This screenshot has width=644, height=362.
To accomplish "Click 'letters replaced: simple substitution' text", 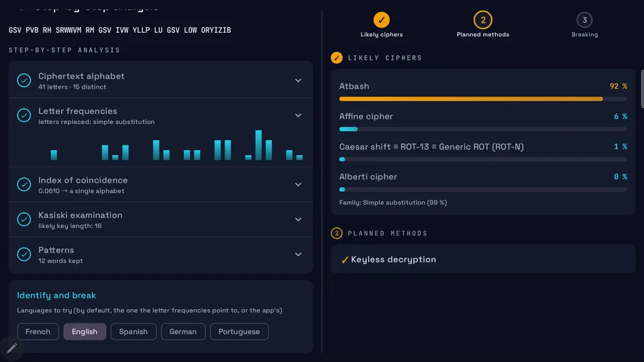I will [x=97, y=122].
